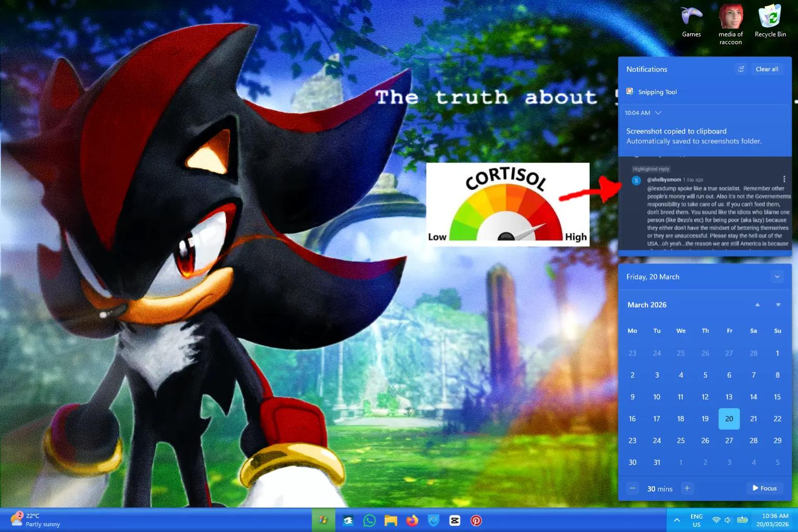The height and width of the screenshot is (532, 798).
Task: Open the screenshot thumbnail in the notification
Action: (705, 203)
